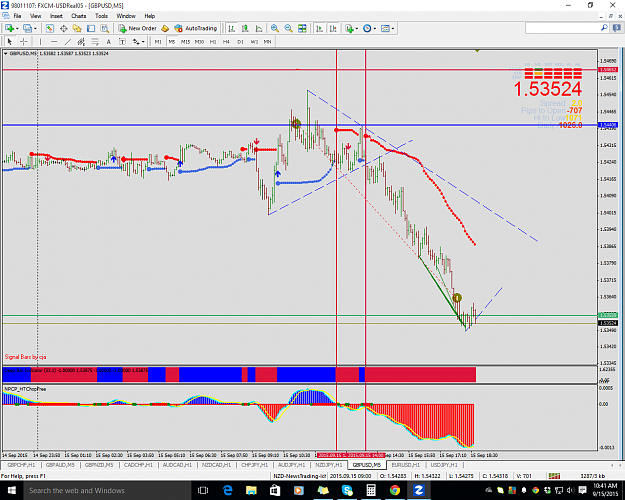Viewport: 625px width, 500px height.
Task: Open the View menu
Action: tap(35, 16)
